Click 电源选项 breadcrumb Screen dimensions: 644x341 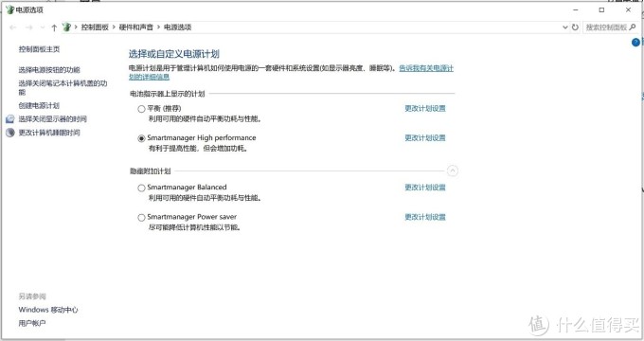pyautogui.click(x=177, y=27)
